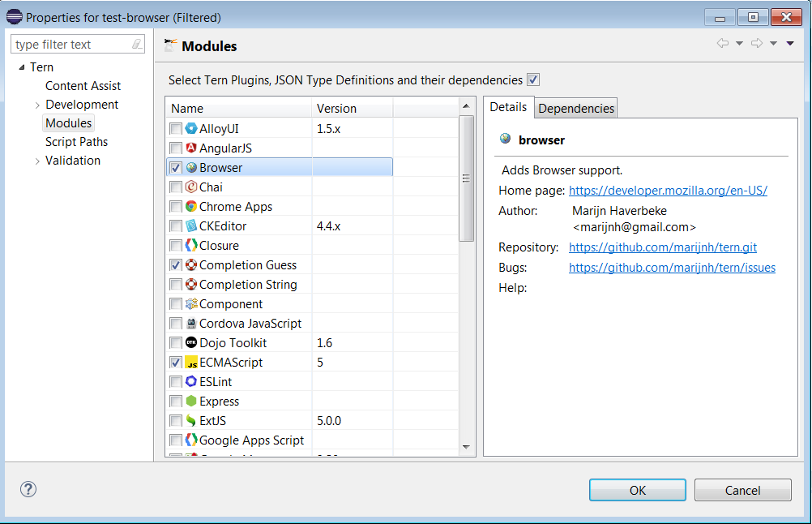Image resolution: width=812 pixels, height=524 pixels.
Task: Click the Express module icon
Action: 191,402
